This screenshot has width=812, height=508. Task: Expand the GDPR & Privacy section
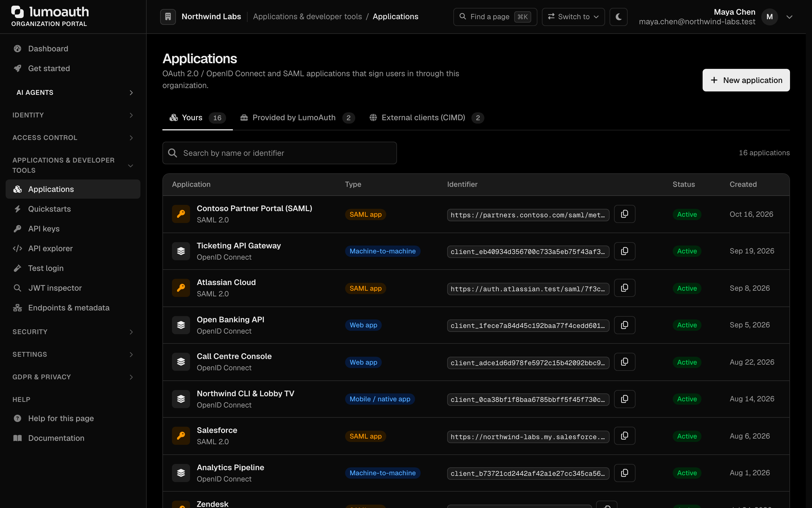click(73, 377)
